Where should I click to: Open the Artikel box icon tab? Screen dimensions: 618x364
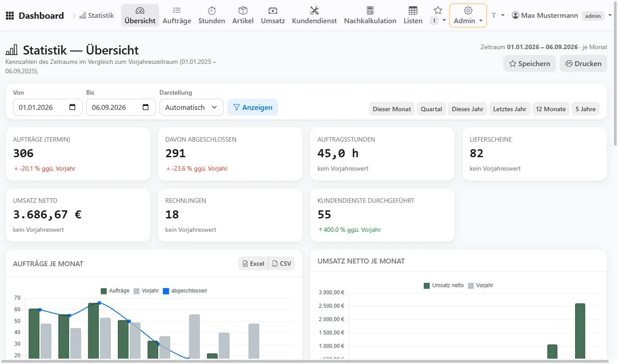(x=243, y=16)
